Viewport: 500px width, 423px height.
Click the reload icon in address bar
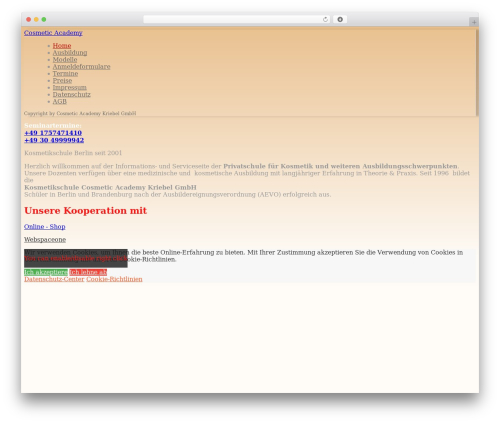click(x=325, y=20)
